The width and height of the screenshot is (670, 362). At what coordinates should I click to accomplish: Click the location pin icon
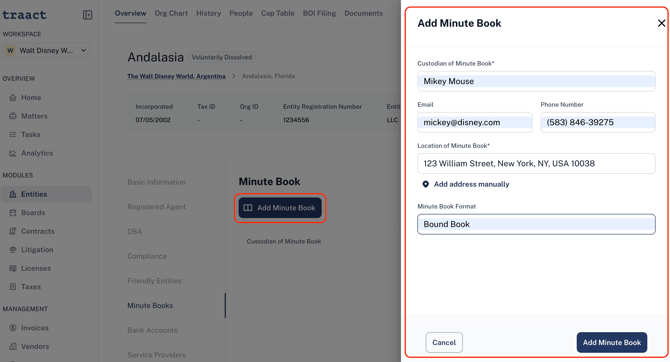(426, 184)
